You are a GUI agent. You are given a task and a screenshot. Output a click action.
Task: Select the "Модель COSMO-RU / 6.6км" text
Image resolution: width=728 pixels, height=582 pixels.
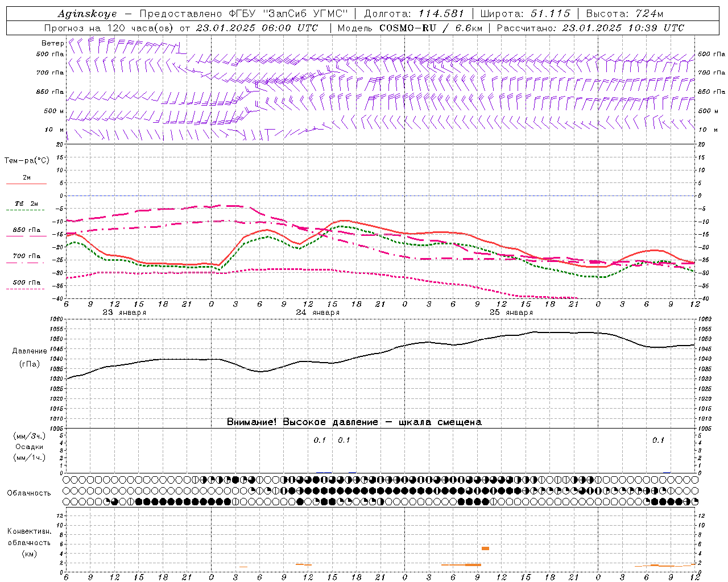pos(409,28)
